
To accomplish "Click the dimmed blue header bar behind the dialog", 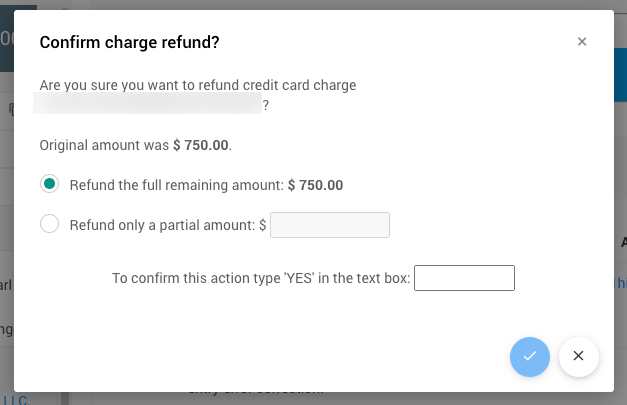I will click(x=620, y=70).
